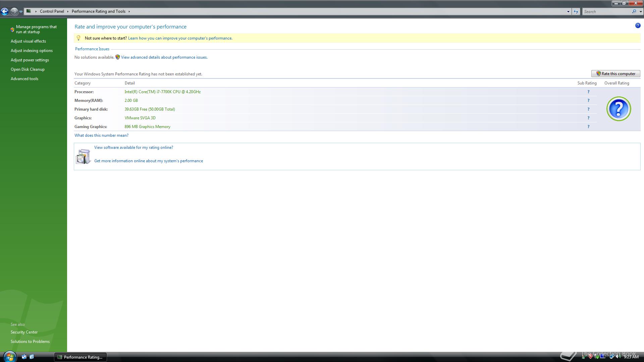
Task: Open Solutions to Problems link
Action: click(30, 342)
